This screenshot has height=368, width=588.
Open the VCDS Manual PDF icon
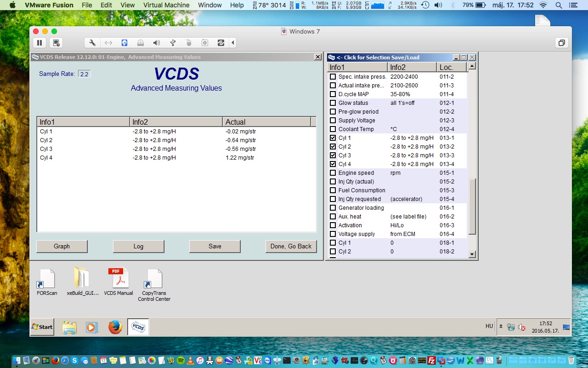click(119, 282)
